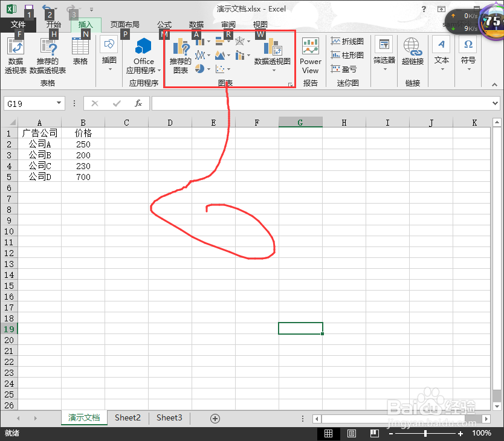Open the File (文件) tab

[x=18, y=24]
